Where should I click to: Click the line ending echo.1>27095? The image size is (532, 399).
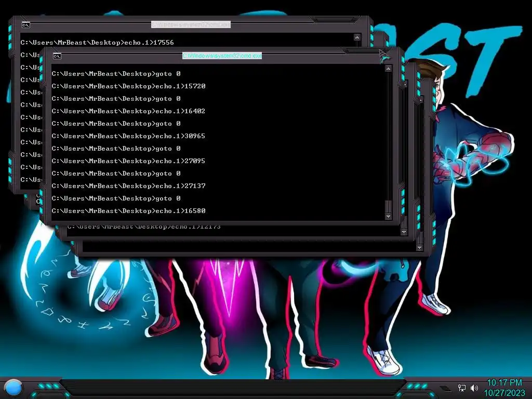tap(129, 161)
